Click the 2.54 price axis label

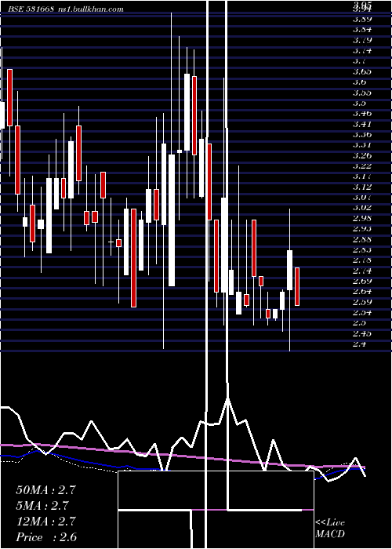coord(362,312)
